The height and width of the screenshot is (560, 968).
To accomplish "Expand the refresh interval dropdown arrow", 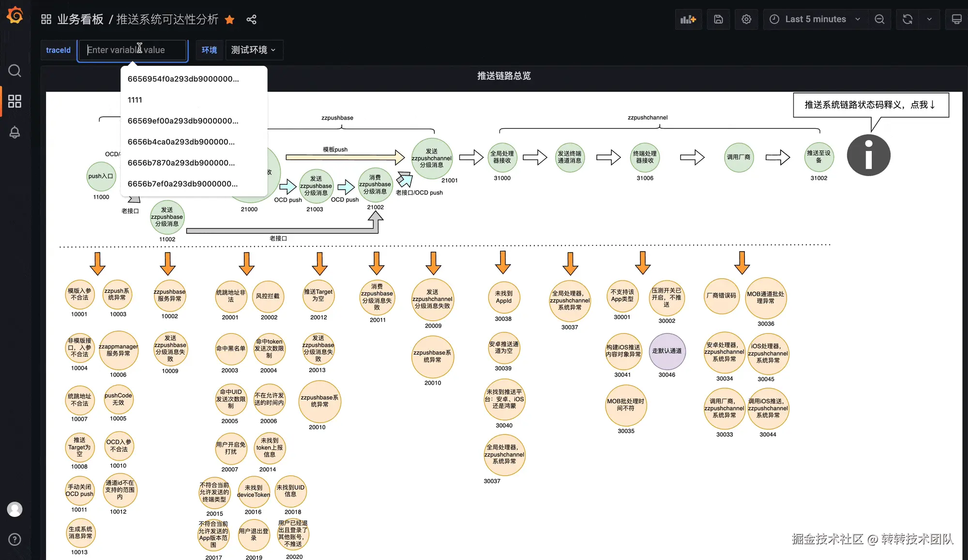I will pyautogui.click(x=929, y=19).
